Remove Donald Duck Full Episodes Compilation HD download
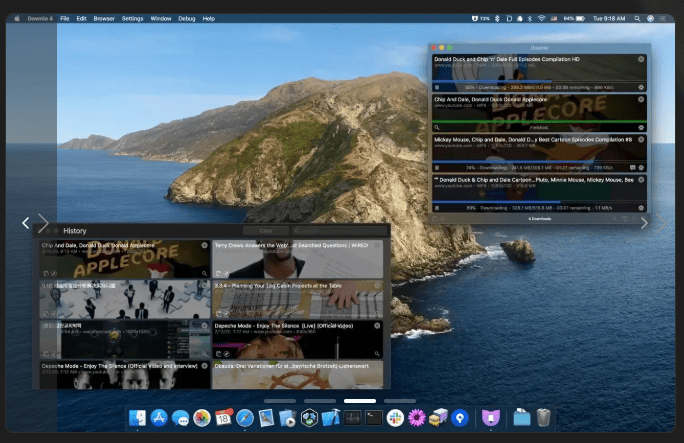This screenshot has width=684, height=443. coord(641,59)
